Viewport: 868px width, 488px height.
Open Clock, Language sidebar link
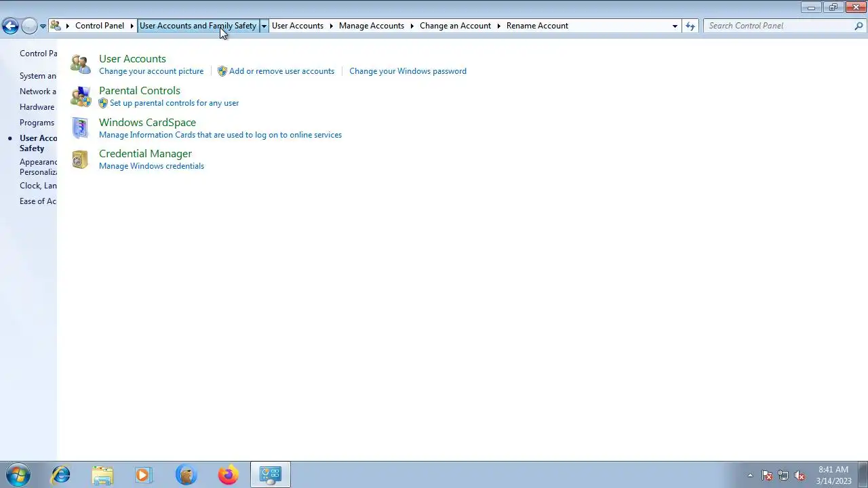click(x=38, y=186)
